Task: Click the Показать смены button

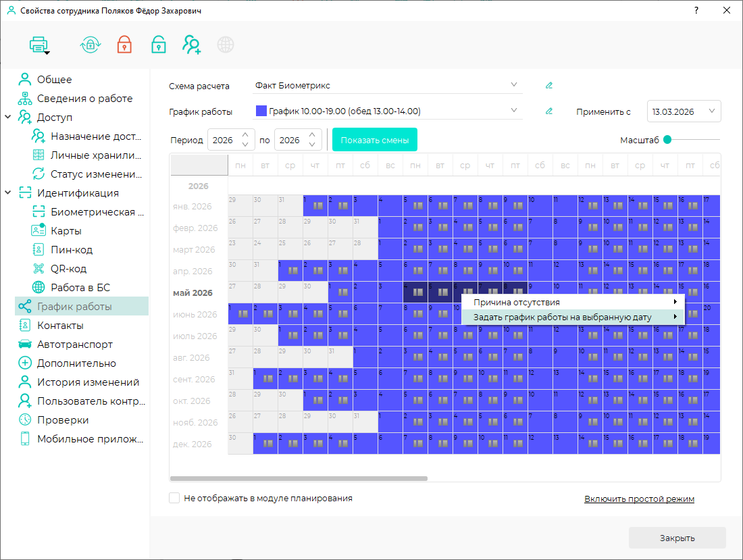Action: [375, 140]
